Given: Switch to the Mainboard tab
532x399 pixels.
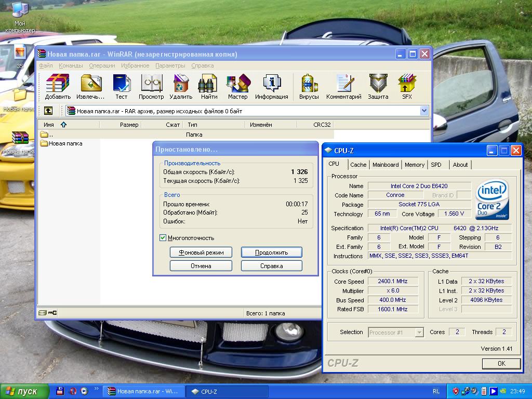Looking at the screenshot, I should [x=385, y=165].
